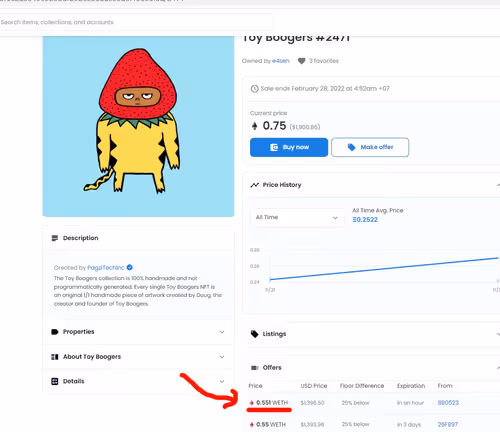Image resolution: width=500 pixels, height=432 pixels.
Task: Click the heart favorites icon
Action: click(301, 61)
